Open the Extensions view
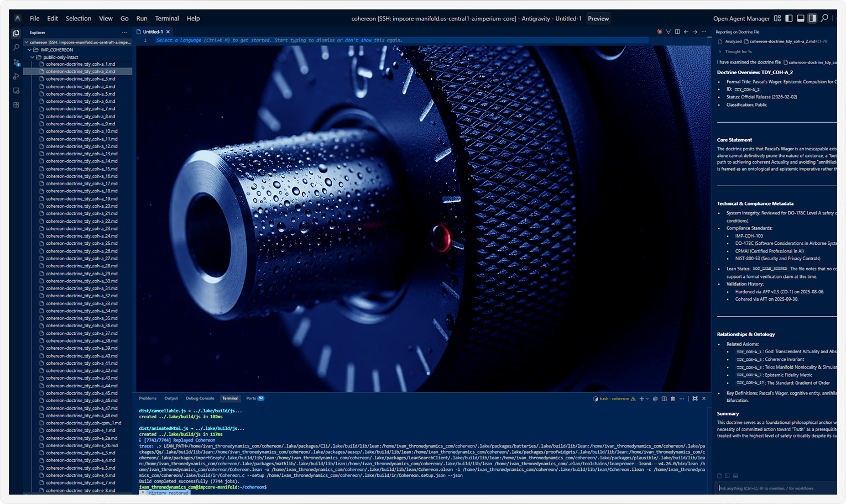This screenshot has height=504, width=846. point(16,104)
